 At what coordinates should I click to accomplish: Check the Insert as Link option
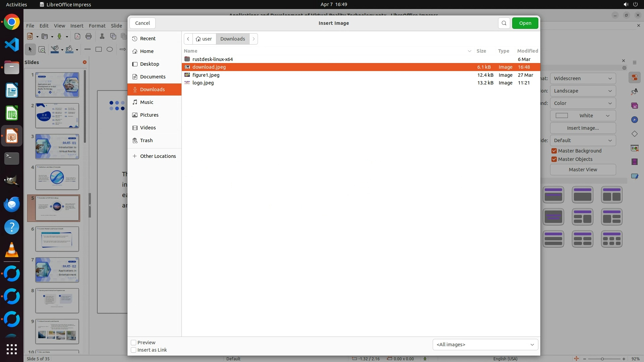pyautogui.click(x=133, y=350)
